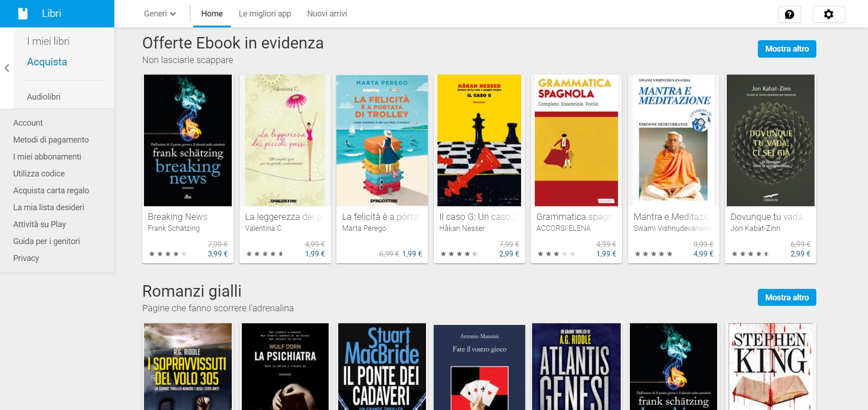Click author Marta Perego
Image resolution: width=868 pixels, height=410 pixels.
coord(364,228)
